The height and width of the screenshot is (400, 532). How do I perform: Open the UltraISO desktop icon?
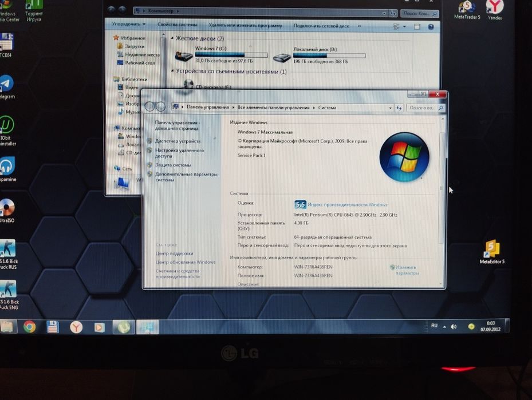coord(7,211)
